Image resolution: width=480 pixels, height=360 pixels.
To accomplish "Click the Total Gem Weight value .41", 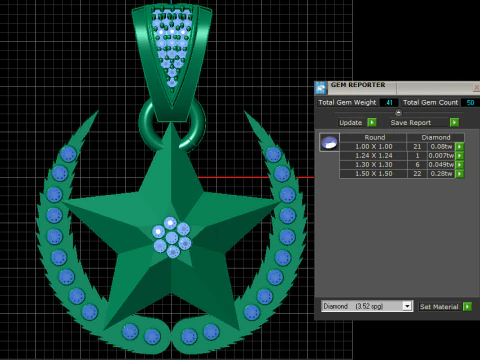I will 389,102.
